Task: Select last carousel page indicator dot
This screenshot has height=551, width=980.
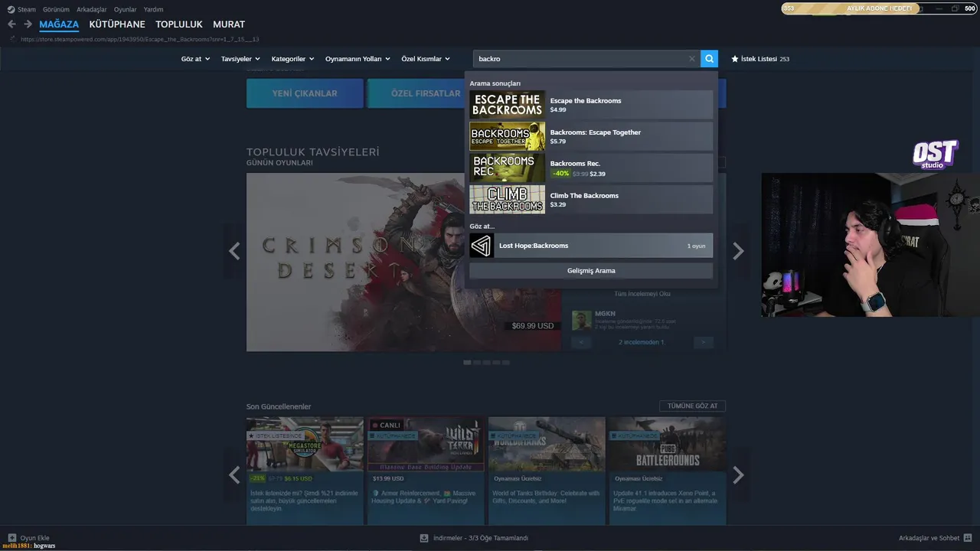Action: tap(506, 362)
